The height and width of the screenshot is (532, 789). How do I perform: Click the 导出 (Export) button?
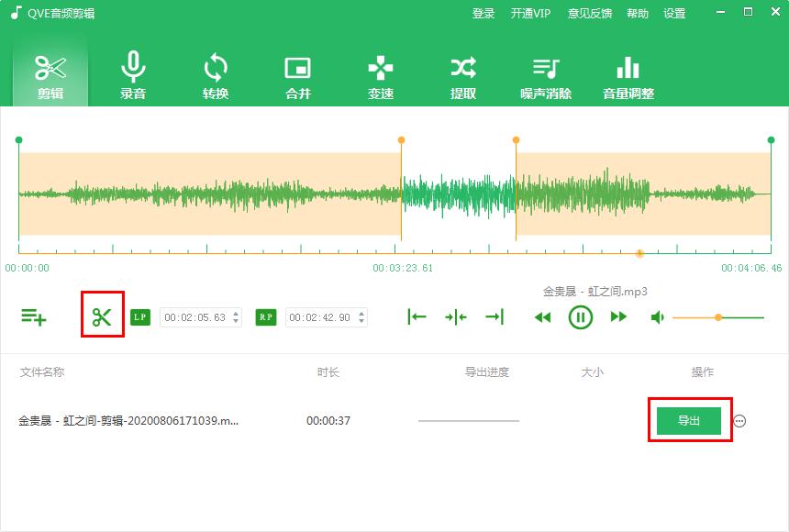(688, 420)
